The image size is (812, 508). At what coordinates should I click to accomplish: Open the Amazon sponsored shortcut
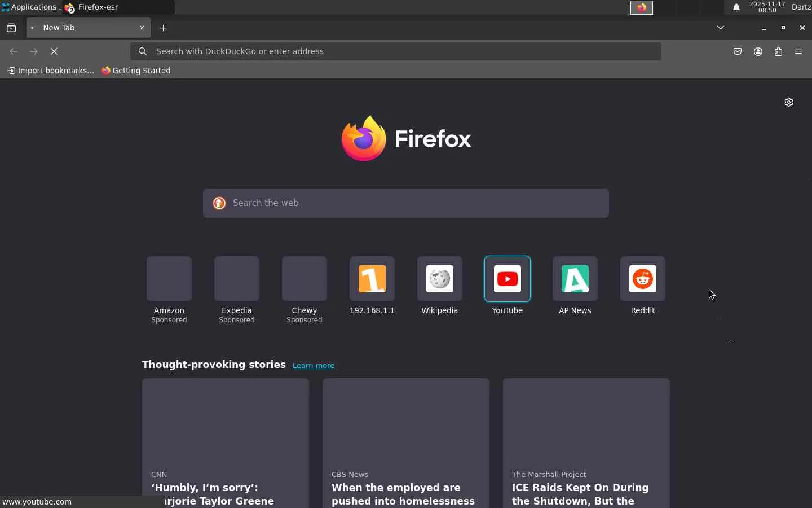(x=169, y=290)
